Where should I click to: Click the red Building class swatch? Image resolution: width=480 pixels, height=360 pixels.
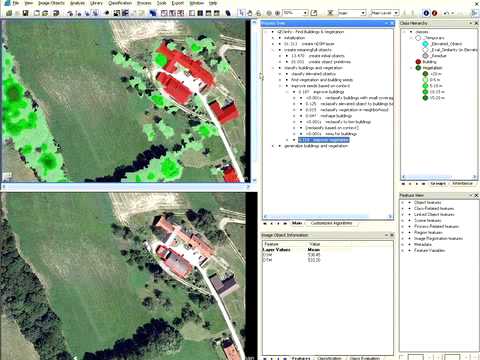click(x=418, y=62)
